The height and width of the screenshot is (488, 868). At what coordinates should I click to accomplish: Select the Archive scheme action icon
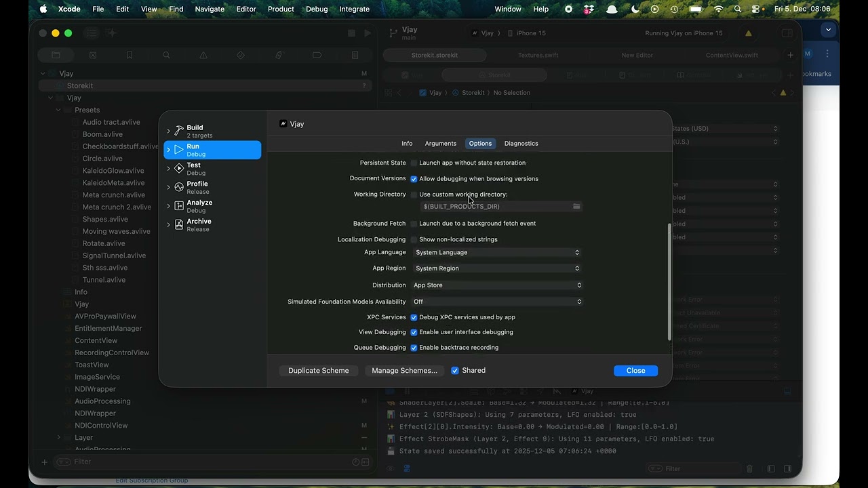(179, 225)
